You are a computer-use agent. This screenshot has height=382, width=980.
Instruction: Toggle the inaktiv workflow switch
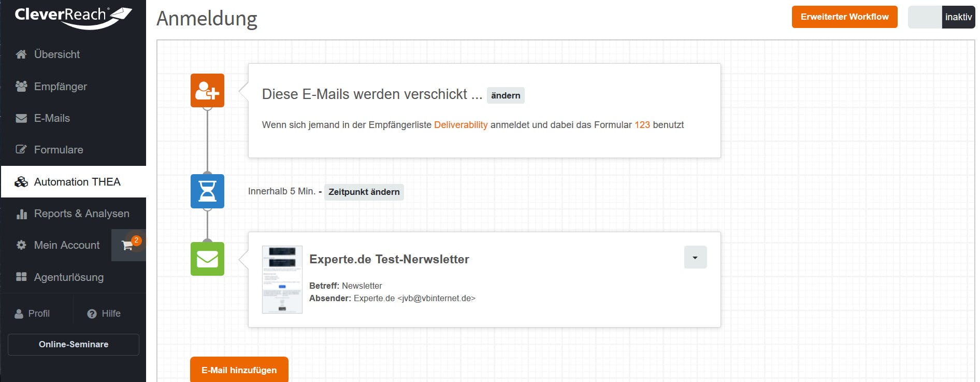tap(941, 17)
